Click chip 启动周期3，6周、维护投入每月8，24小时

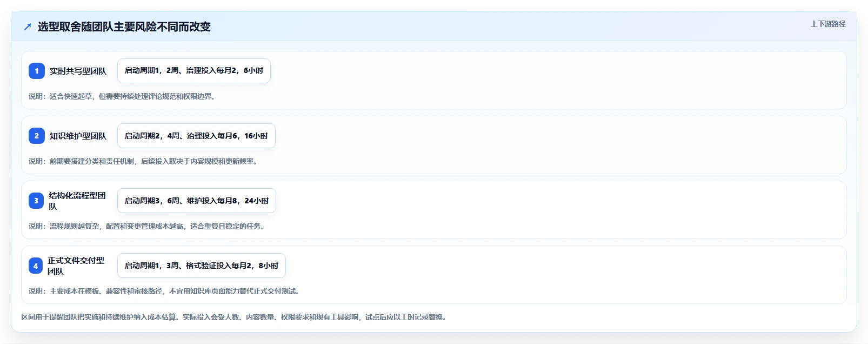[x=197, y=201]
